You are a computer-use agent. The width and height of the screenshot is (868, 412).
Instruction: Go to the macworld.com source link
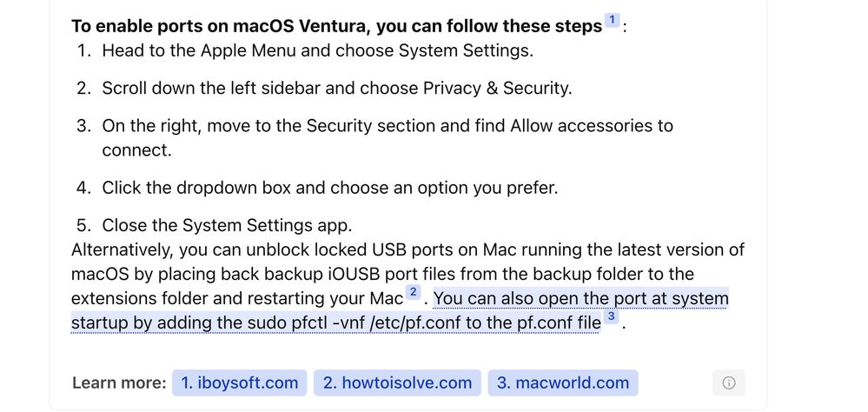562,383
